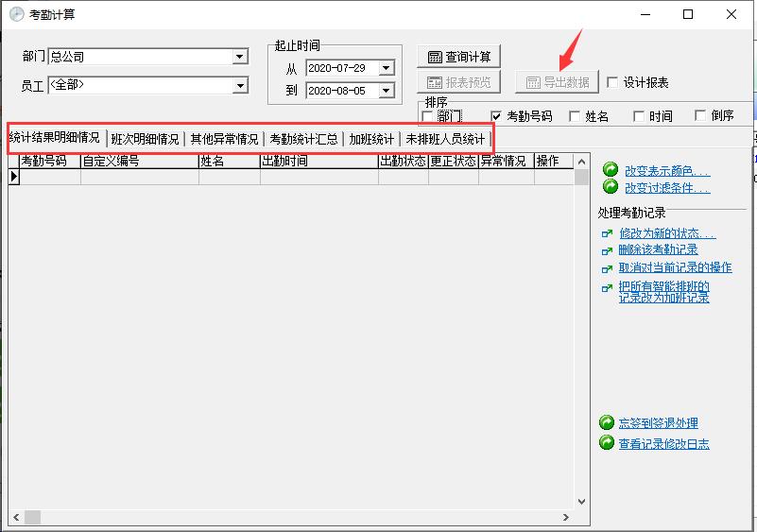Check the 倒序 sort option
This screenshot has width=757, height=532.
pyautogui.click(x=700, y=116)
